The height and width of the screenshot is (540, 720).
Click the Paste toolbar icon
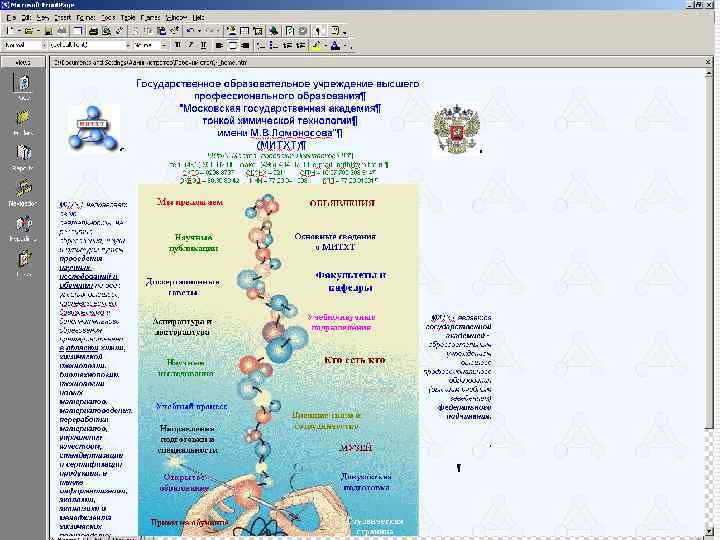[162, 31]
